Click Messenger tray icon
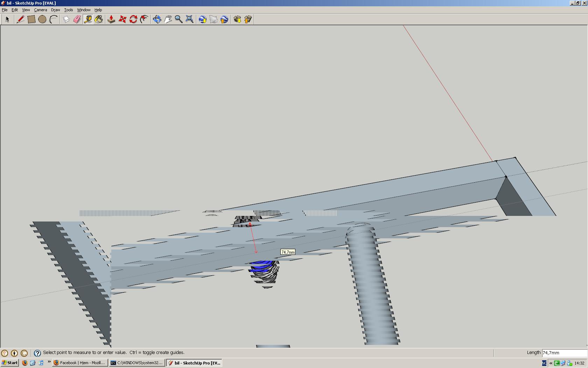 click(569, 363)
